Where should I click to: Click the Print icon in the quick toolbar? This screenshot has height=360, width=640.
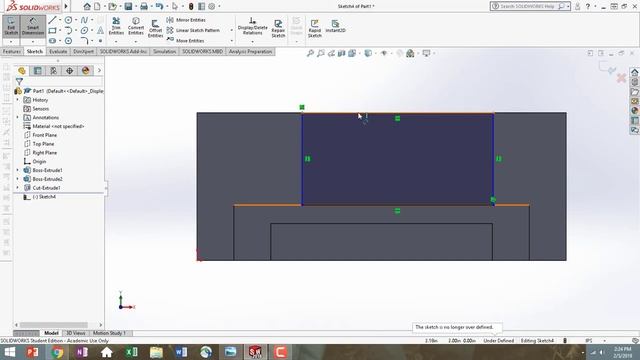pos(144,7)
